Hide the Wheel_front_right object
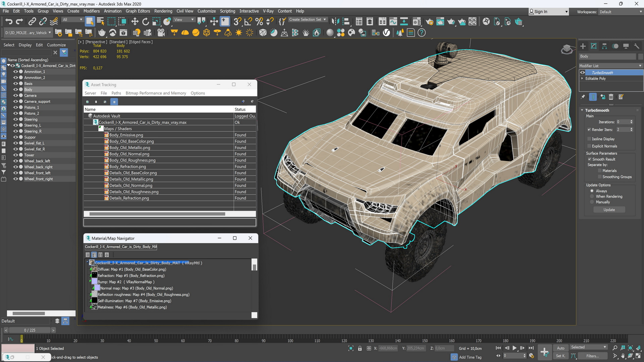644x362 pixels. pyautogui.click(x=15, y=179)
